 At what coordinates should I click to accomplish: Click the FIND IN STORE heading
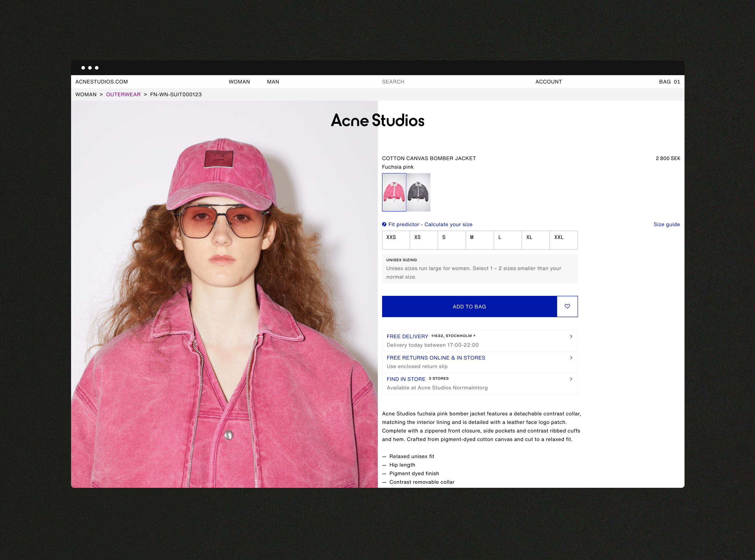406,379
